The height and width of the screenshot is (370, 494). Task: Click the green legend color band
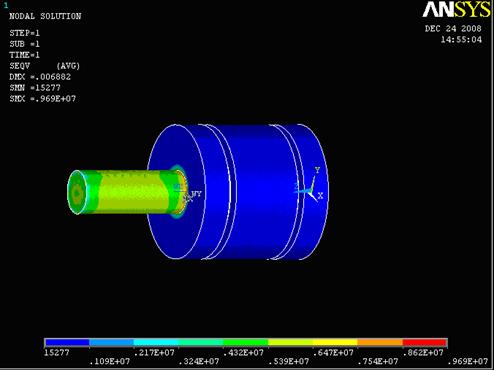(x=246, y=342)
